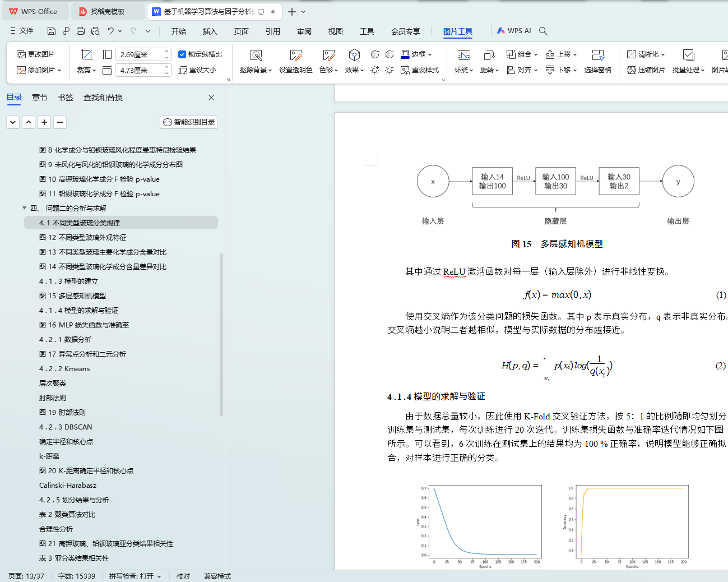Image resolution: width=728 pixels, height=582 pixels.
Task: Click the 旋转 rotate icon
Action: point(489,55)
